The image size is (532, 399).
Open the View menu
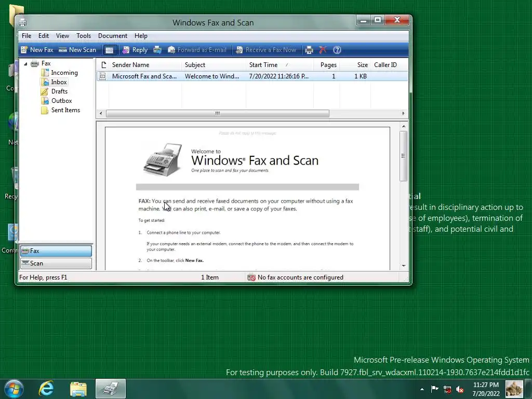coord(62,36)
